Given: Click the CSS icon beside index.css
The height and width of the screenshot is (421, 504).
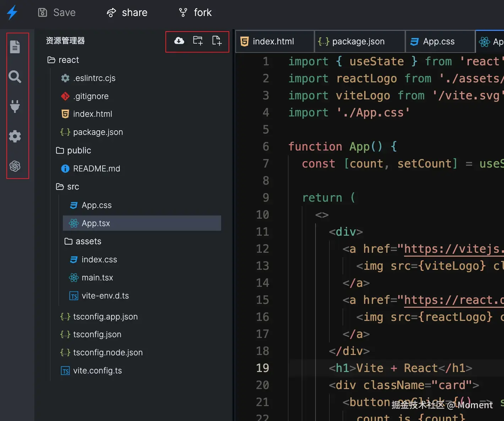Looking at the screenshot, I should pos(74,259).
